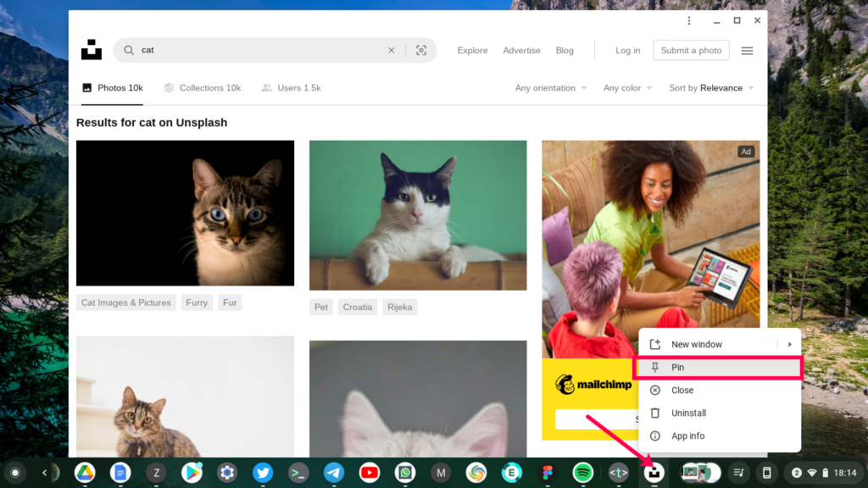
Task: Launch Twitter from the shelf
Action: [263, 473]
